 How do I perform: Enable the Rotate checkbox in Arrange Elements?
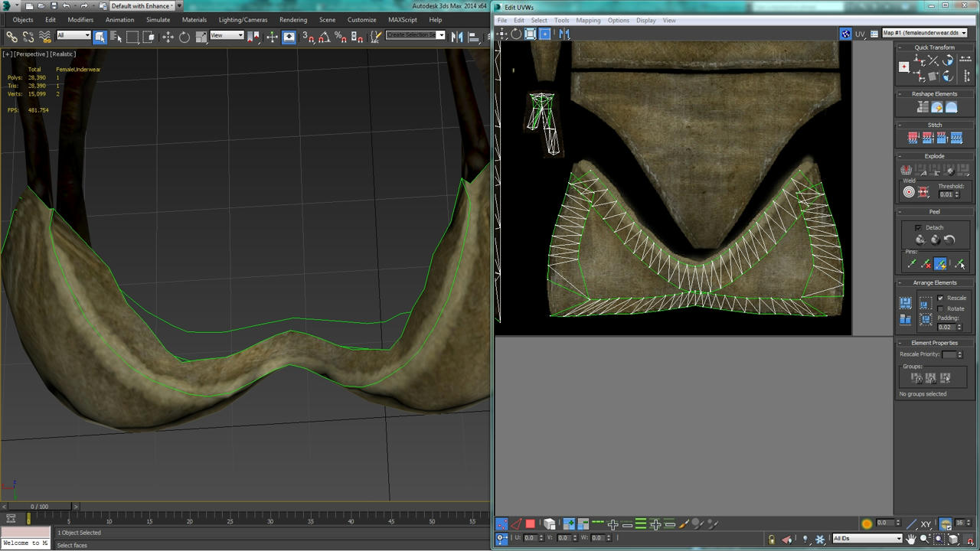click(x=940, y=308)
